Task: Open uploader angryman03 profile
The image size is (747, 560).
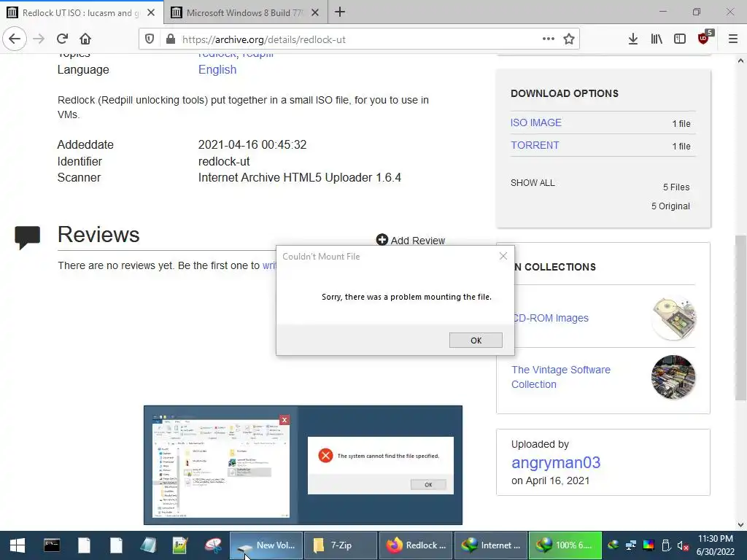Action: (556, 462)
